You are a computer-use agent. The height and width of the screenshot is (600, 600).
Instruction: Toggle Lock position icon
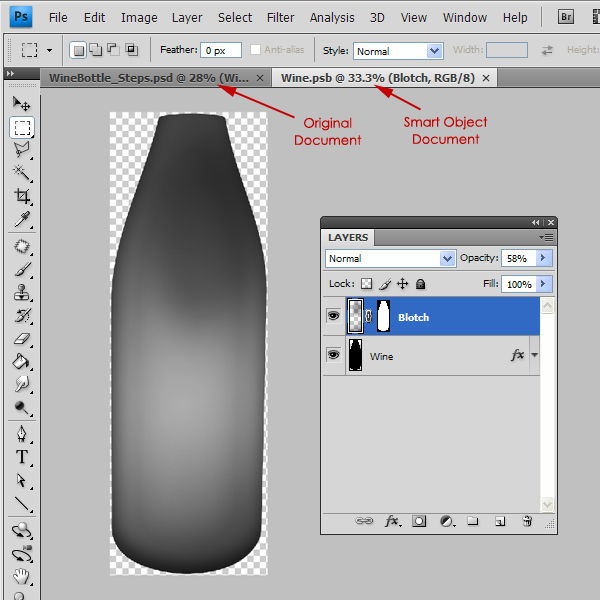coord(403,284)
